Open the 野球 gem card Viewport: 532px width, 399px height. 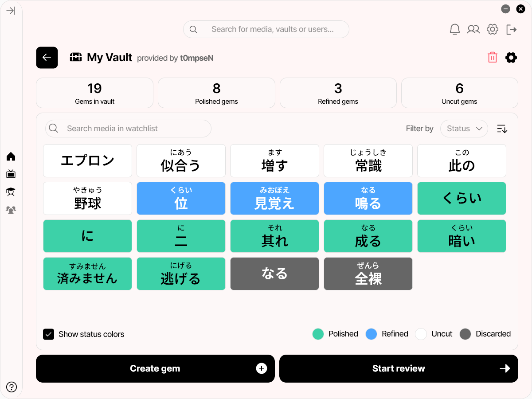pyautogui.click(x=88, y=198)
